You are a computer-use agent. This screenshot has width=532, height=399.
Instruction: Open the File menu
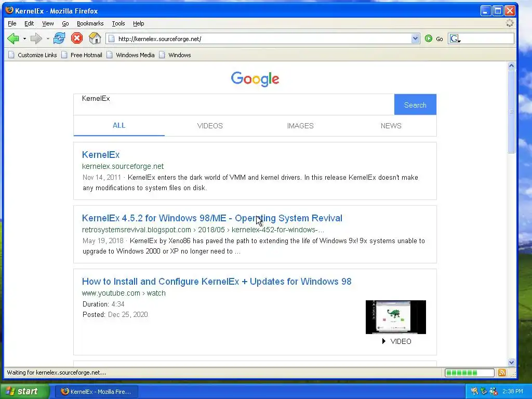coord(12,23)
